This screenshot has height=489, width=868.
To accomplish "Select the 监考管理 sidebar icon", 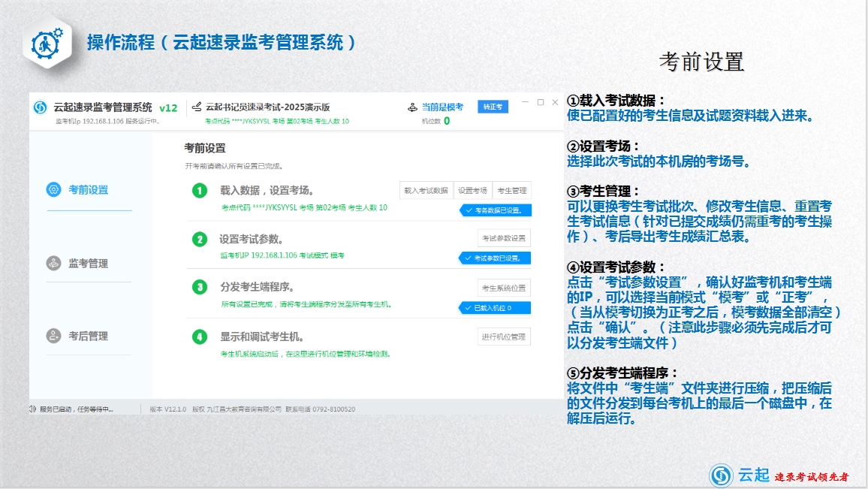I will 54,263.
